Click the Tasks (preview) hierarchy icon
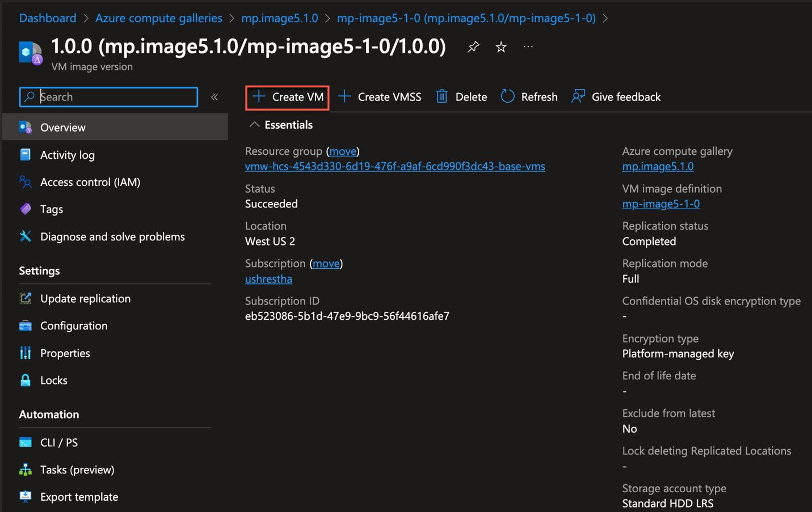 26,469
